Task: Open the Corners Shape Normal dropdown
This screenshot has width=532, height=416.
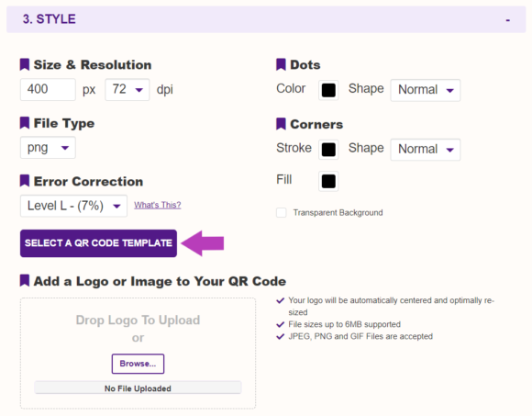Action: point(426,150)
